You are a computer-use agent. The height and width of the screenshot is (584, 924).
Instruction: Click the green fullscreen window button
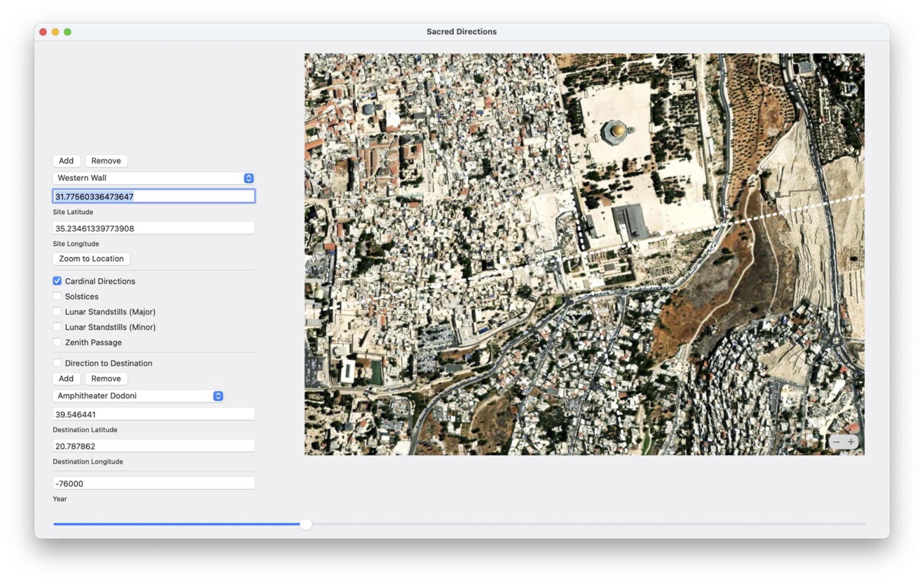point(68,32)
